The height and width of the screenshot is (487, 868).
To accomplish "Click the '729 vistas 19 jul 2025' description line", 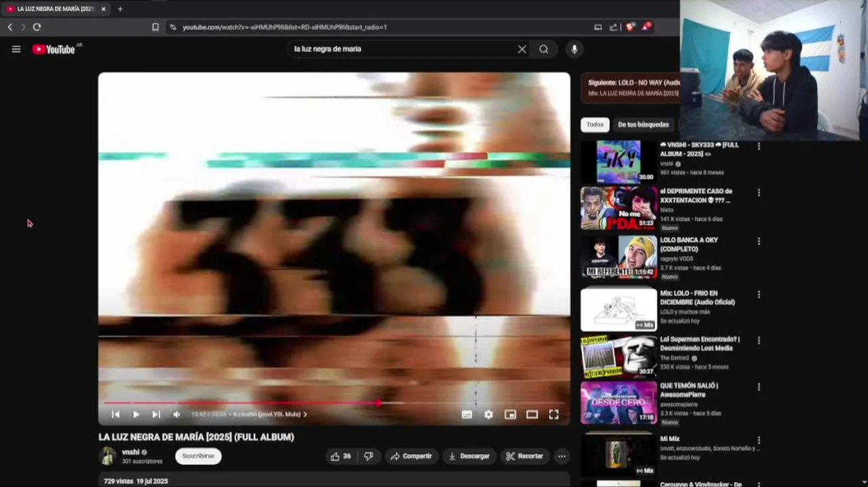I will click(x=136, y=481).
